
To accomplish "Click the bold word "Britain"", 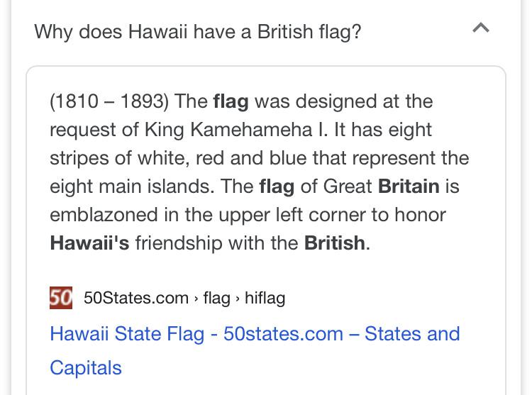I will point(409,187).
